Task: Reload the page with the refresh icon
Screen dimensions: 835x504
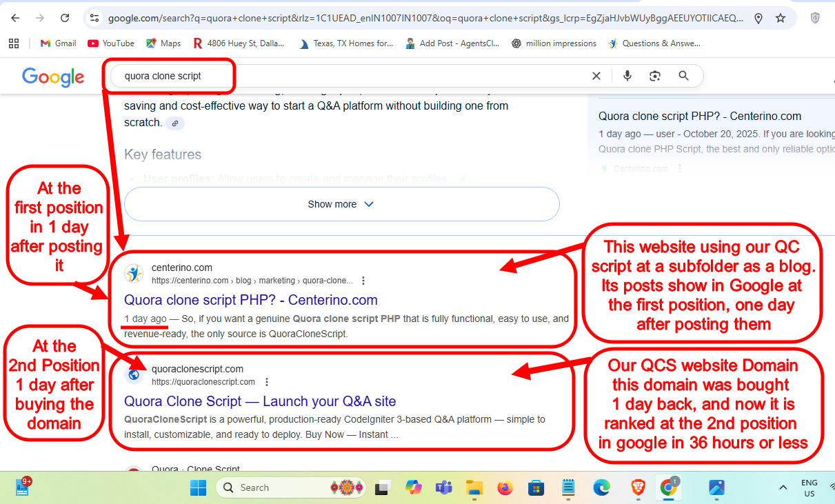Action: click(66, 18)
